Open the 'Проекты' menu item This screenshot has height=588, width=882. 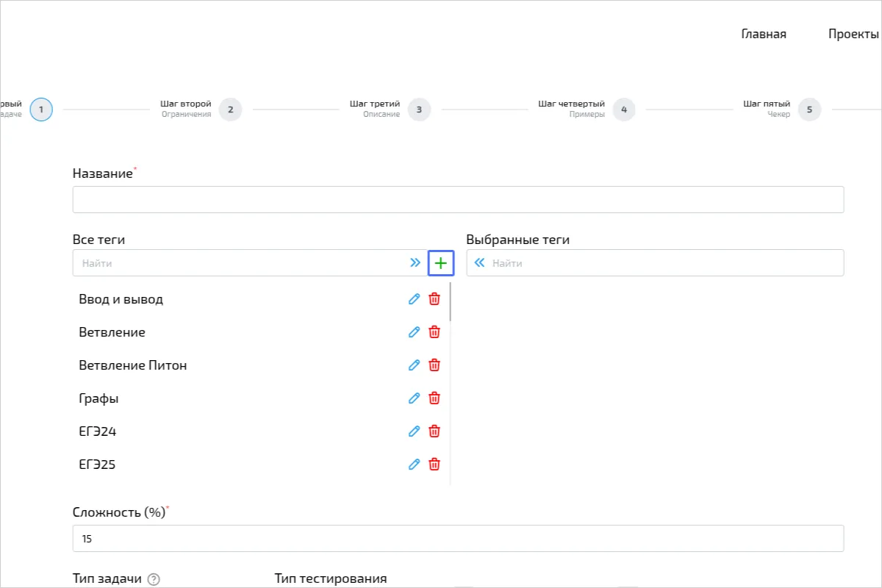coord(853,34)
